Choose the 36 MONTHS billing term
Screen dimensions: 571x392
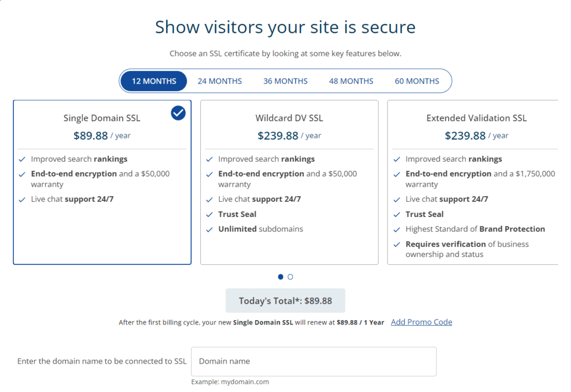tap(285, 81)
